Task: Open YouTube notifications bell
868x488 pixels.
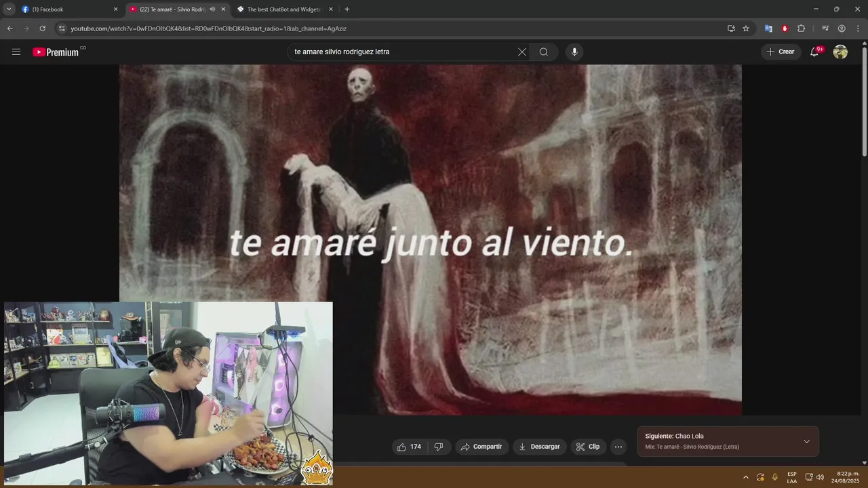Action: (x=814, y=52)
